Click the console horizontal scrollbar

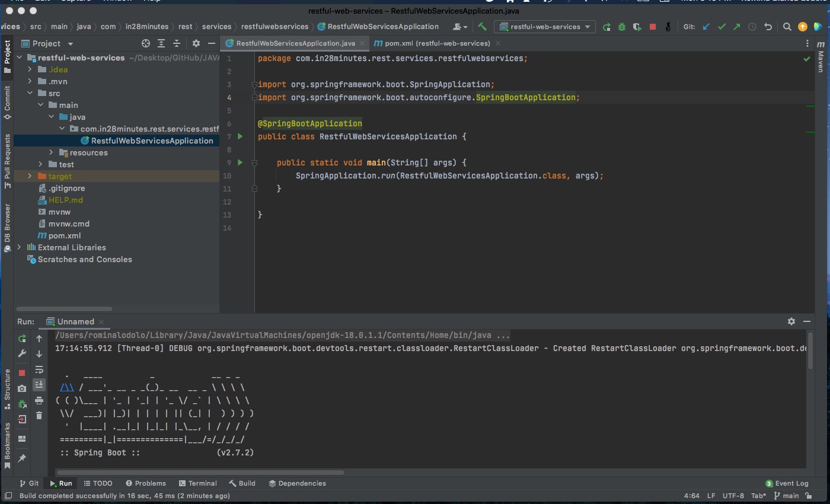(x=200, y=473)
